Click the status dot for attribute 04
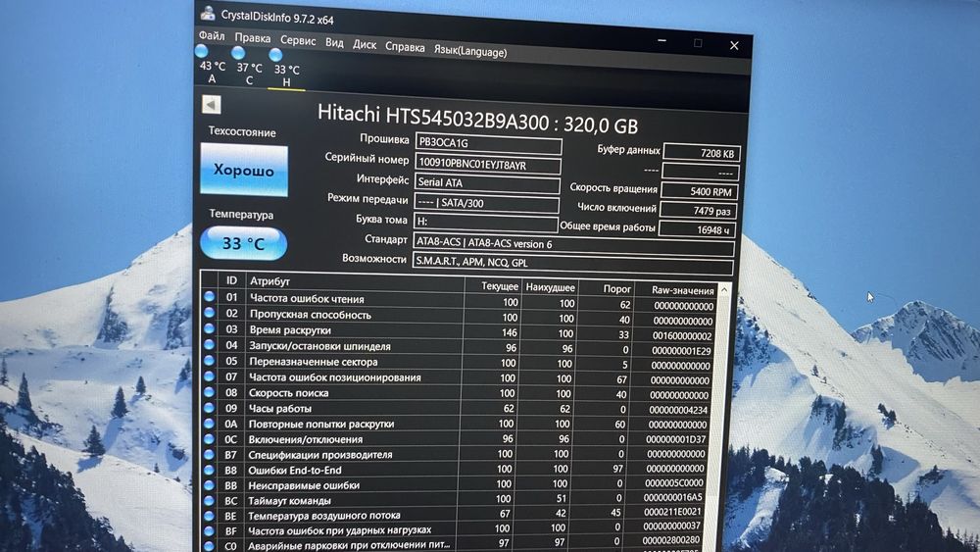Screen dimensions: 980x552 click(209, 344)
